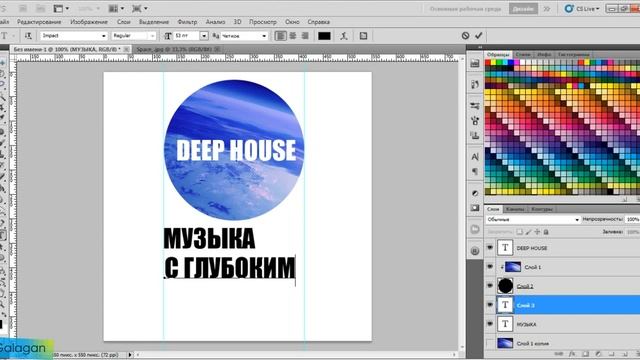Close the Без имени-1 document tab
Screen dimensions: 640x360
coord(127,49)
